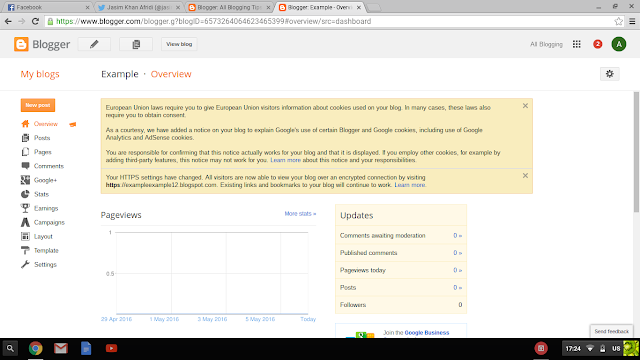640x360 pixels.
Task: Open Google Docs from the shelf
Action: 86,348
